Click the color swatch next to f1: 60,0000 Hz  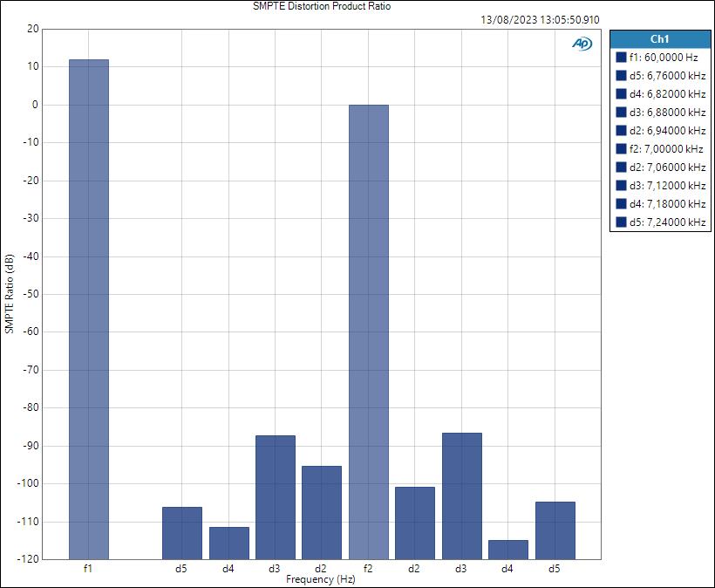pos(621,57)
